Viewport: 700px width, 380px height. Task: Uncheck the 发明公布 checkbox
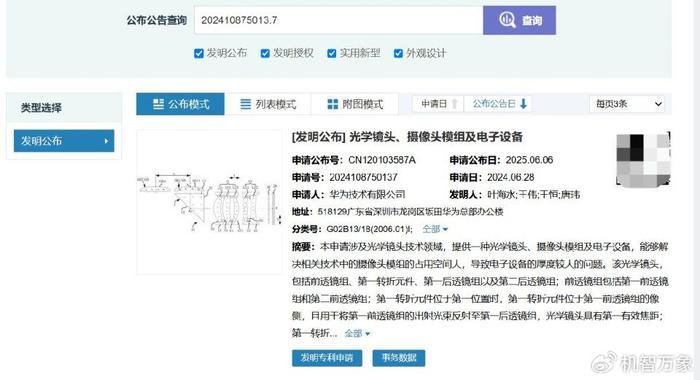199,54
